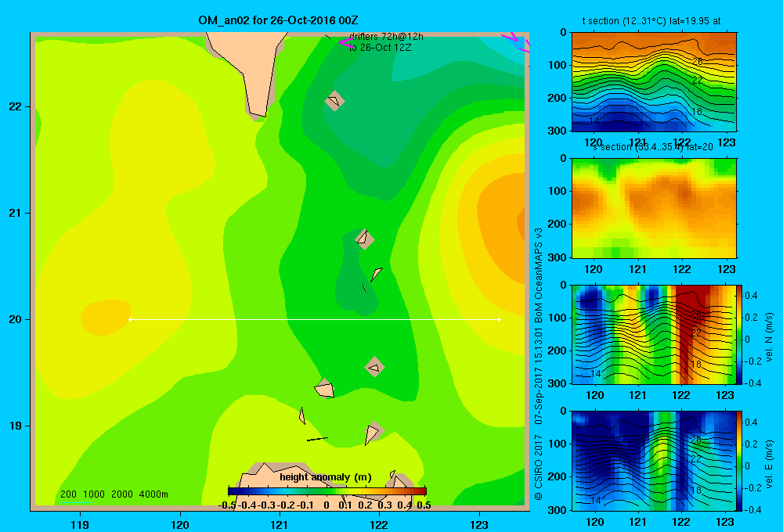Click the vertical CSIRO BoM OceanMAPS v3 credit text
Viewport: 783px width, 532px height.
[539, 364]
